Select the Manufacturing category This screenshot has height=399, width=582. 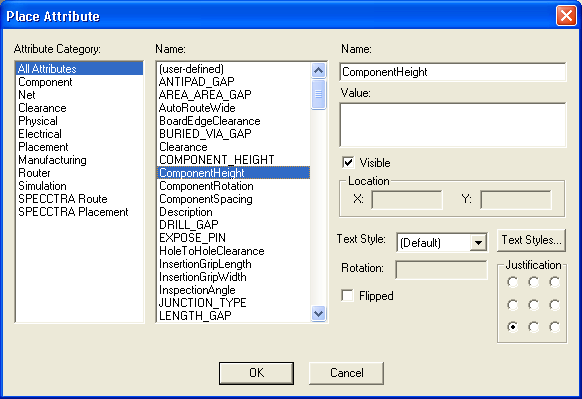79,160
